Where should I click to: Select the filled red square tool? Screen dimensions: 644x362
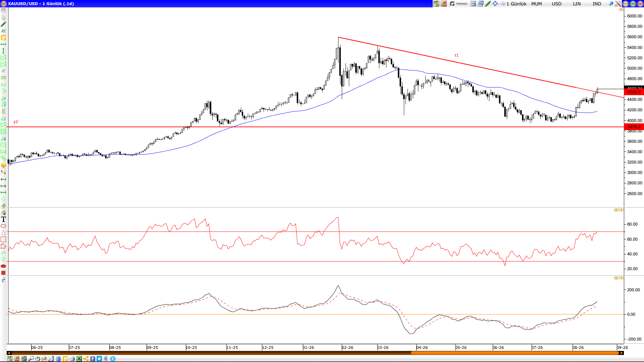pos(4,273)
